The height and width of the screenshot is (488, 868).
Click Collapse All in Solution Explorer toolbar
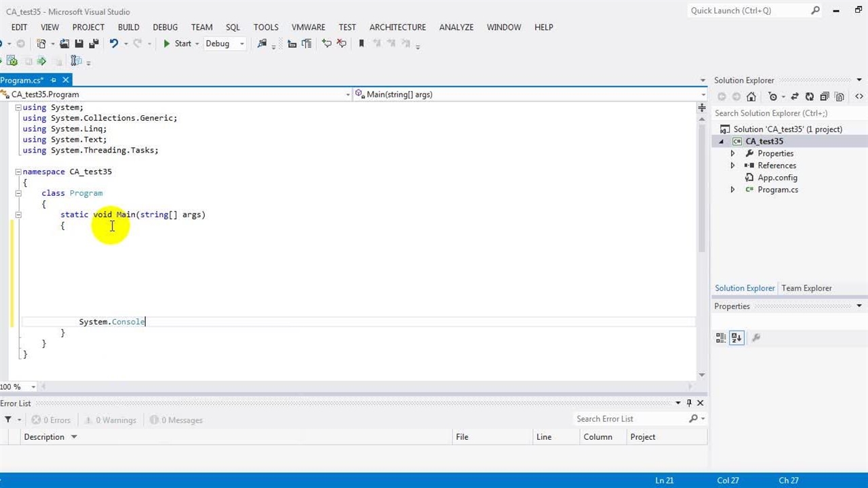pyautogui.click(x=824, y=97)
